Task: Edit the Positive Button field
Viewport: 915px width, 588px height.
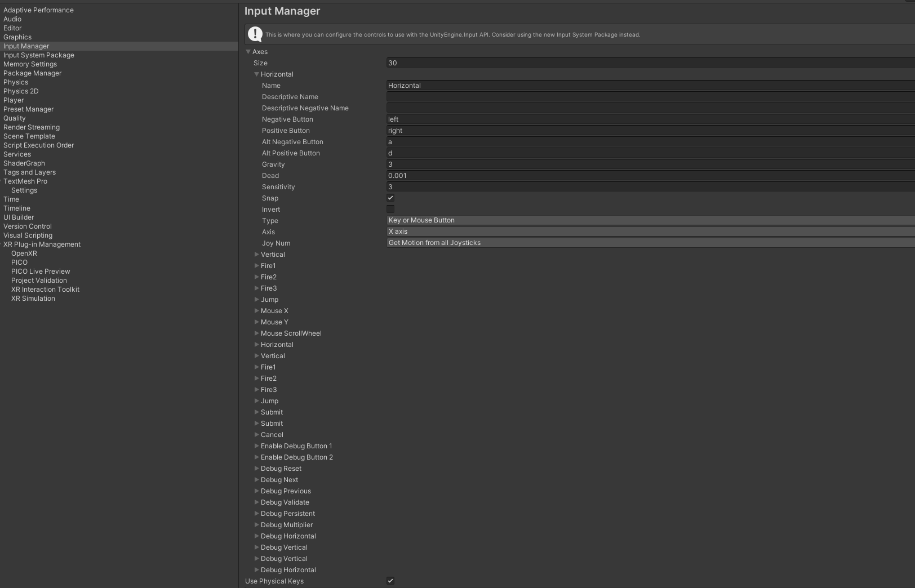Action: 651,131
